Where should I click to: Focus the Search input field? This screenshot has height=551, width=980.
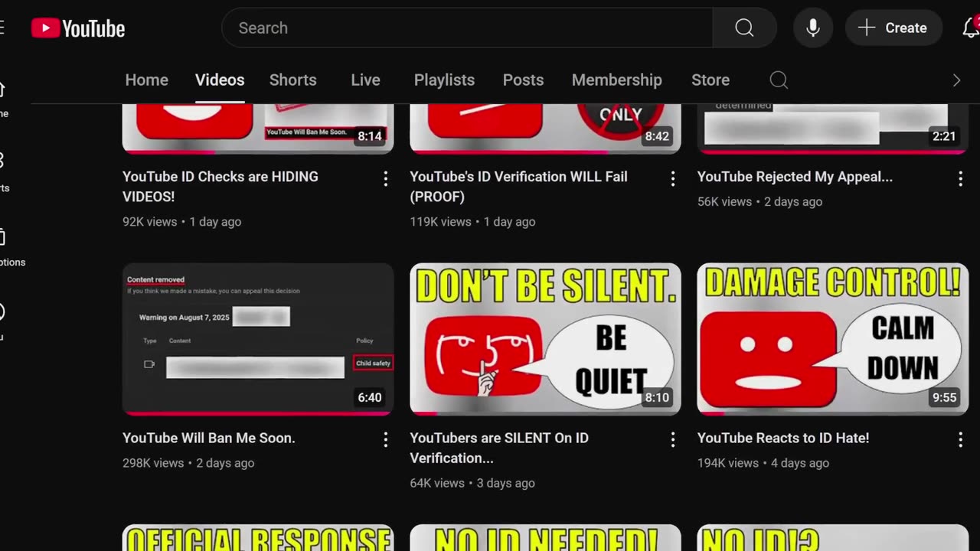467,28
